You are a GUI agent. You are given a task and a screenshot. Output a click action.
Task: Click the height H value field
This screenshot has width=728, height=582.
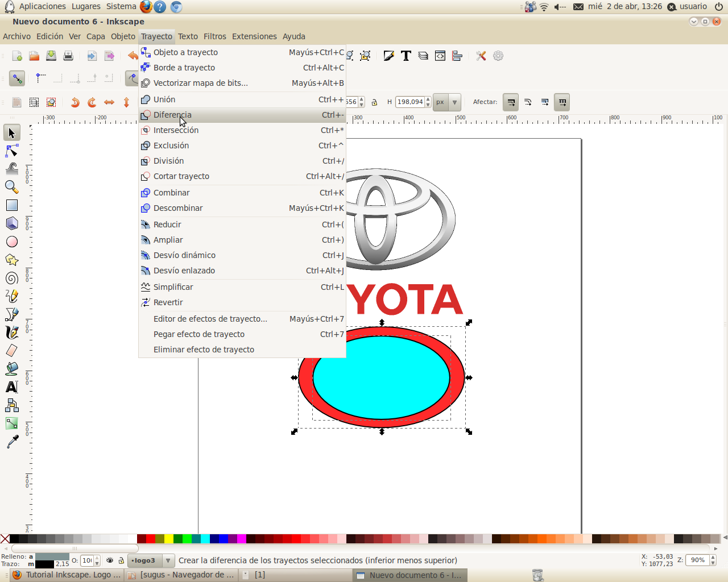(x=410, y=102)
